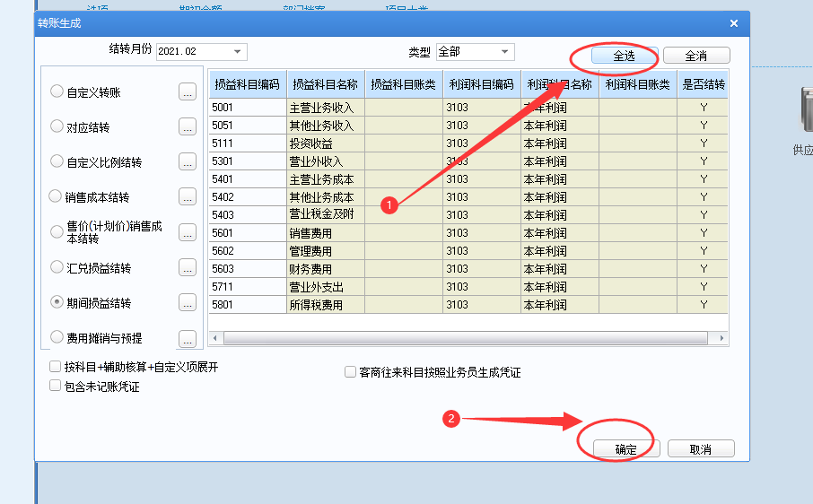Select 销售成本结转 radio button
The width and height of the screenshot is (813, 504).
click(x=55, y=196)
